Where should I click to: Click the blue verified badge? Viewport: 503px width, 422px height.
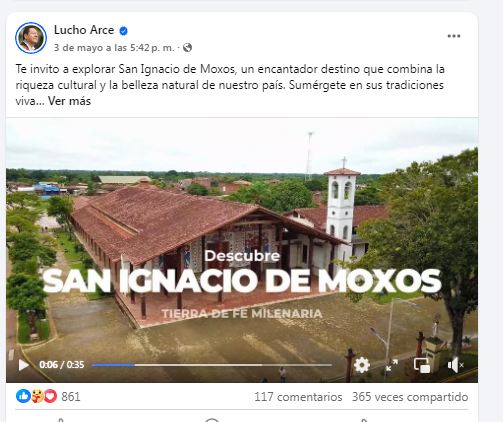click(x=123, y=31)
